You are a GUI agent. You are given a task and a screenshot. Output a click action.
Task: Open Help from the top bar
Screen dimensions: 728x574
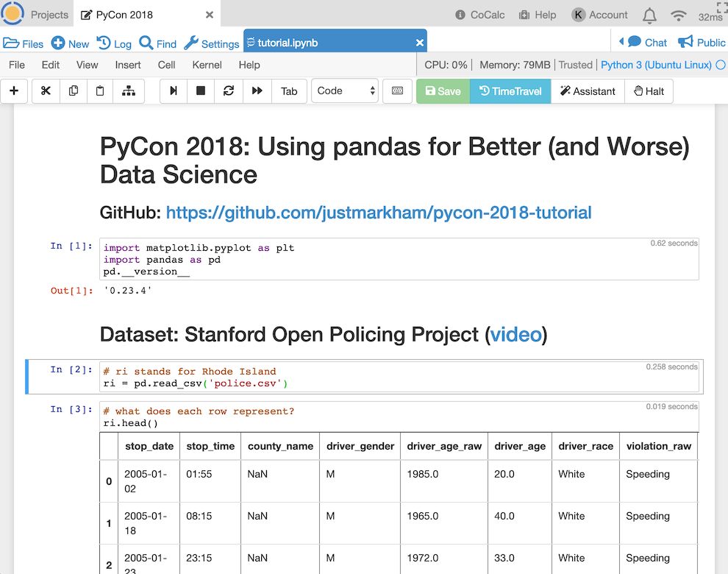coord(538,15)
